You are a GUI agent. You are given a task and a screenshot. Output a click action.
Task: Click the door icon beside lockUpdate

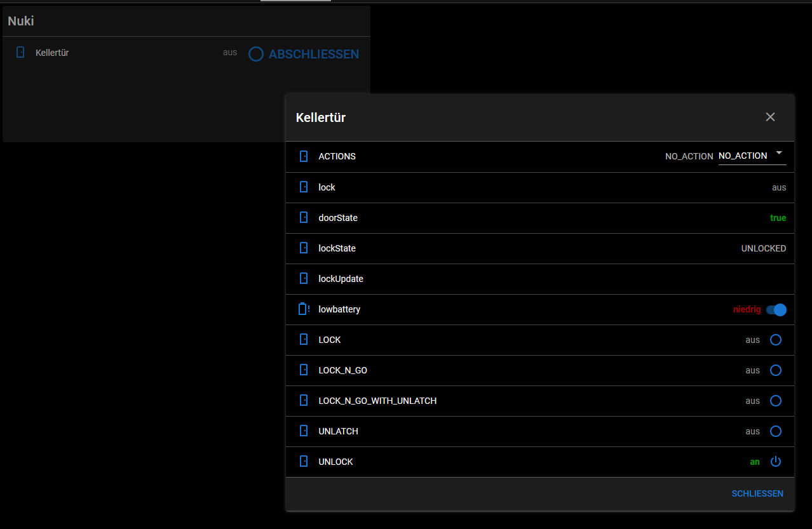(x=304, y=278)
